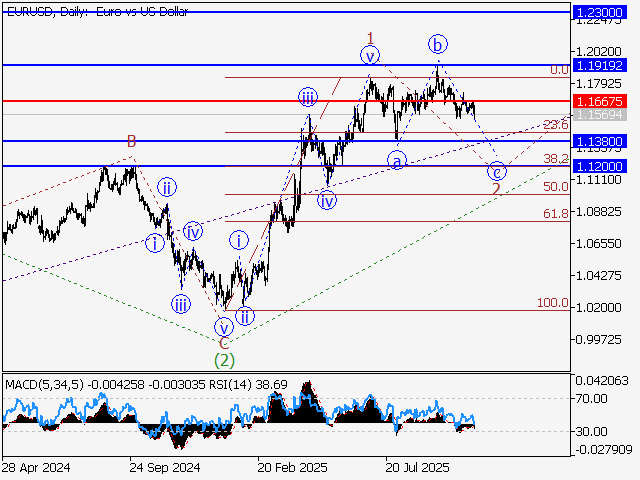Select the red B wave label
This screenshot has height=480, width=640.
[x=130, y=142]
